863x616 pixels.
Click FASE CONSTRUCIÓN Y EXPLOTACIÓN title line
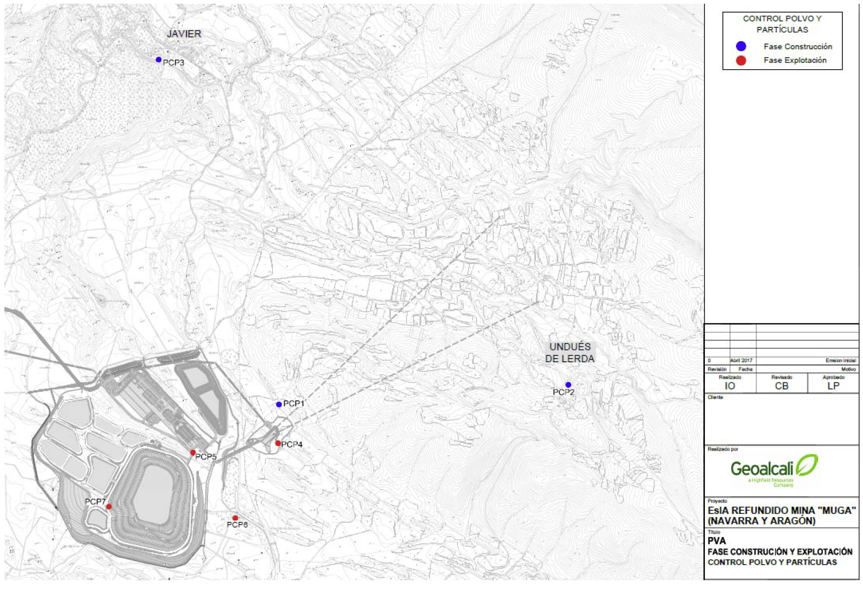780,551
